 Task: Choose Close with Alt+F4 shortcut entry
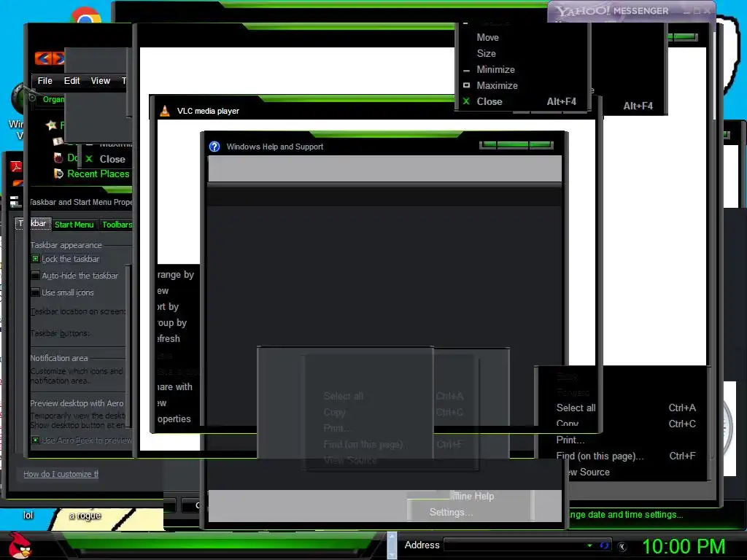click(522, 101)
